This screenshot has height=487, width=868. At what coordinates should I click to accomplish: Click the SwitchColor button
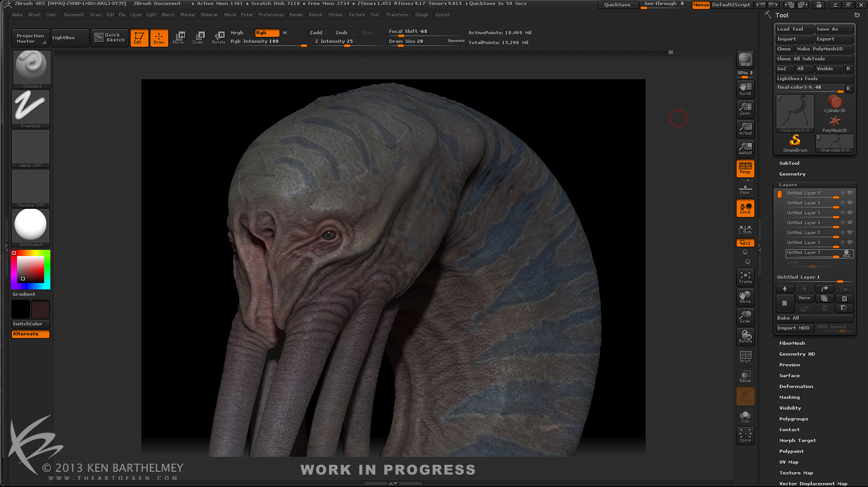coord(31,324)
